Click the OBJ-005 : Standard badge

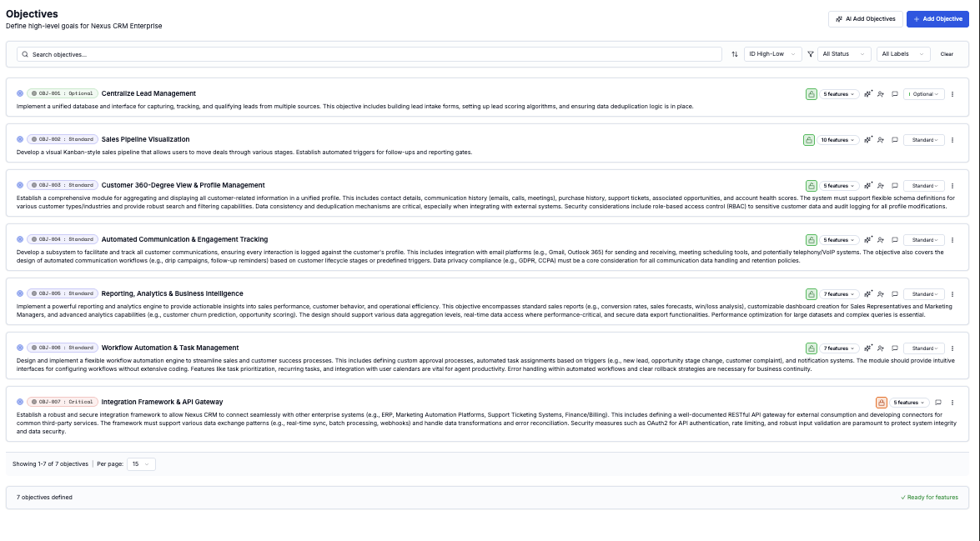tap(63, 293)
